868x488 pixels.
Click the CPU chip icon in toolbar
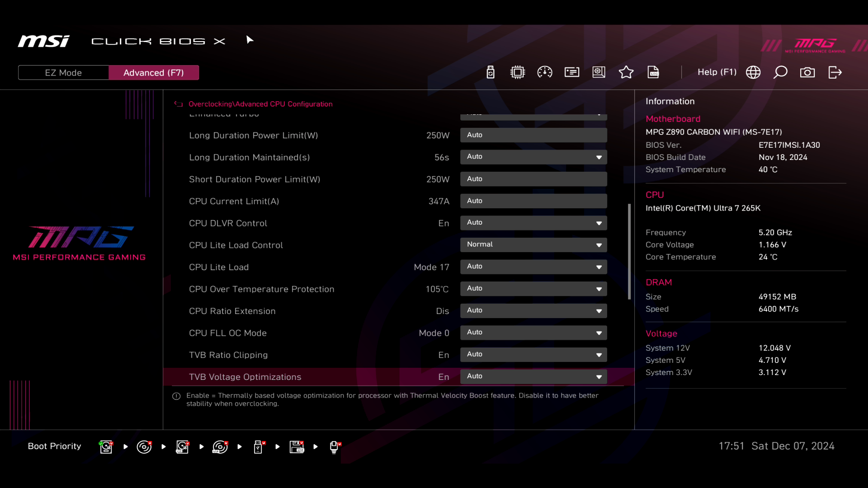517,72
